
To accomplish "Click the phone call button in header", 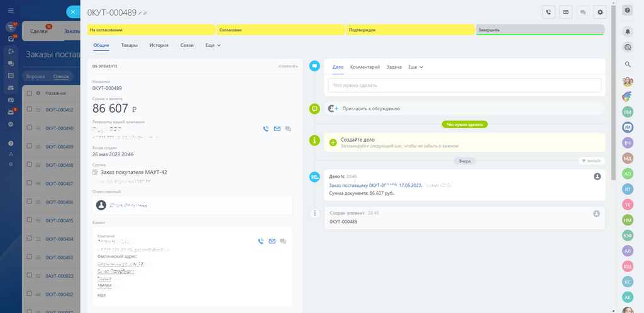I will (548, 13).
